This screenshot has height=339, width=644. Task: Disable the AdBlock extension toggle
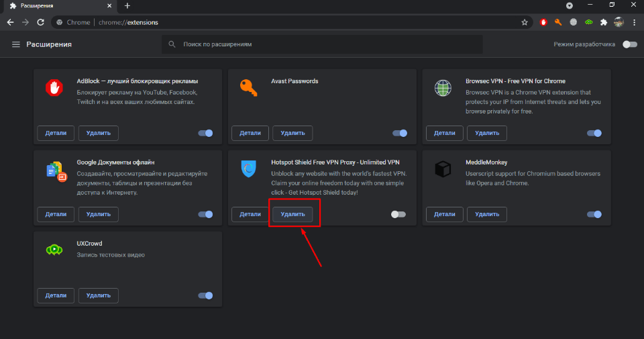[205, 133]
